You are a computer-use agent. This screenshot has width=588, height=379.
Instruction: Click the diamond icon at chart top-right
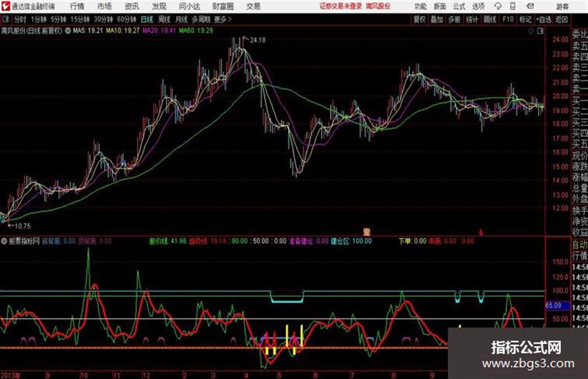tap(531, 31)
